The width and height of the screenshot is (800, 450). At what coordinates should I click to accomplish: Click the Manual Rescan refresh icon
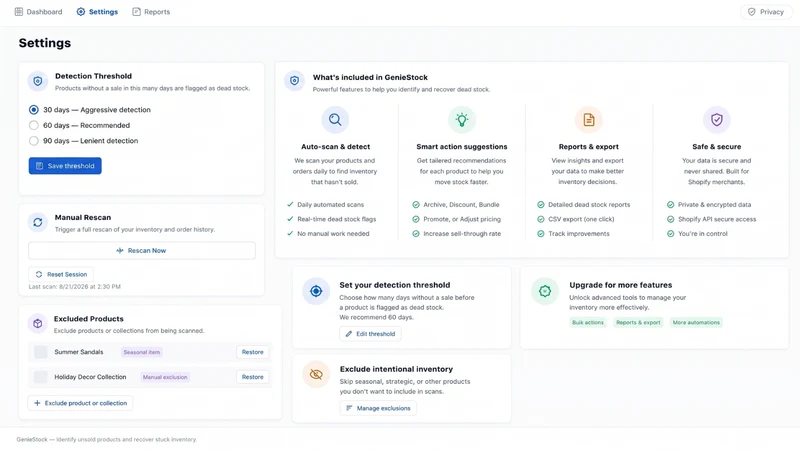(x=38, y=222)
